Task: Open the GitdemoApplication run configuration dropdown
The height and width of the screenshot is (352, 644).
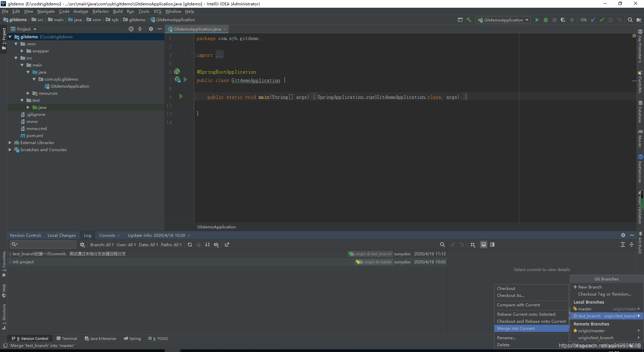Action: [503, 20]
